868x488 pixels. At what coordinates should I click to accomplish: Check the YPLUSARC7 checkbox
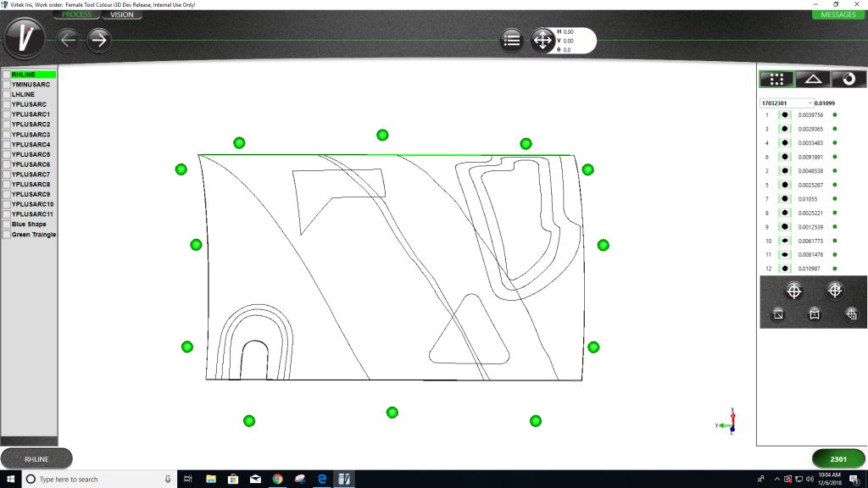[7, 175]
